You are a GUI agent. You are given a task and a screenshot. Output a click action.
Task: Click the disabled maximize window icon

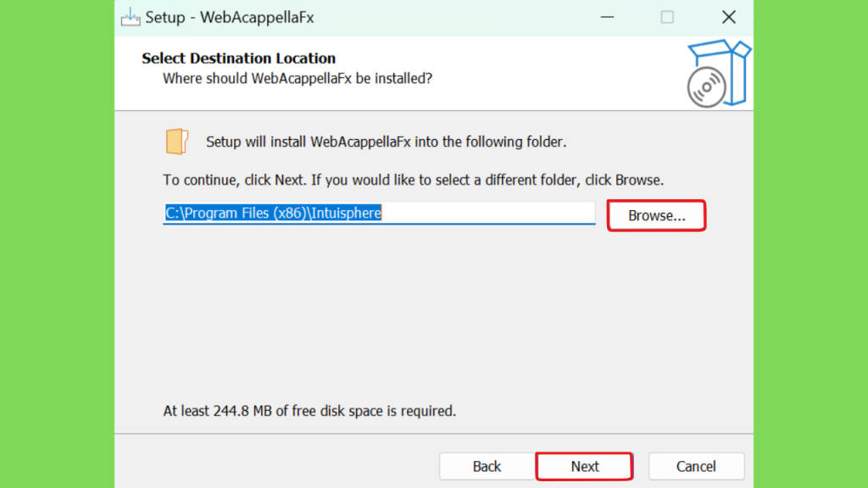[667, 17]
